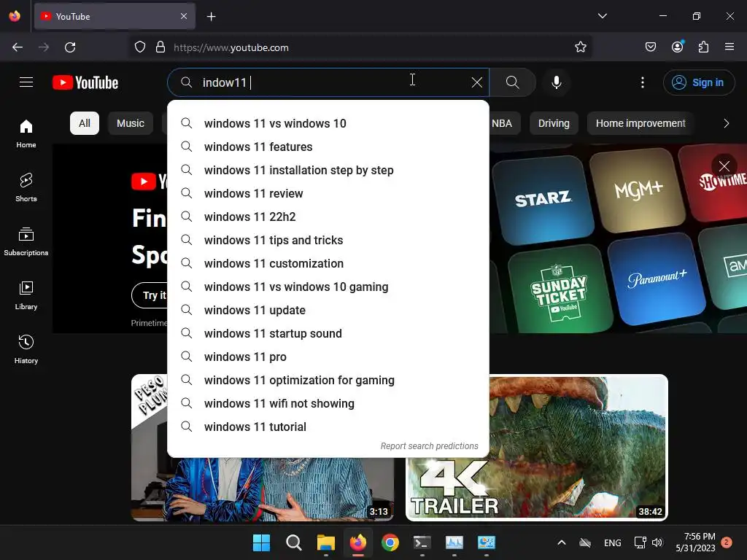The height and width of the screenshot is (560, 747).
Task: Pick 'windows 11 vs windows 10 gaming'
Action: 328,287
